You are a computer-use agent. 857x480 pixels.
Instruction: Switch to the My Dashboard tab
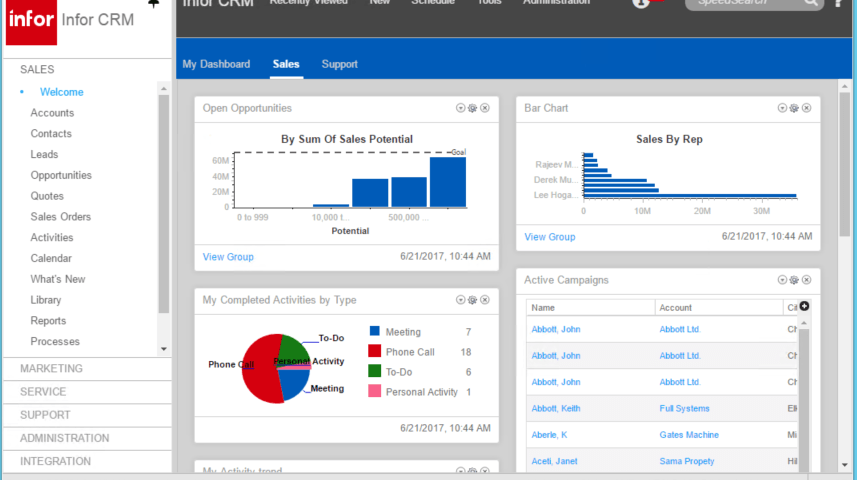tap(216, 64)
